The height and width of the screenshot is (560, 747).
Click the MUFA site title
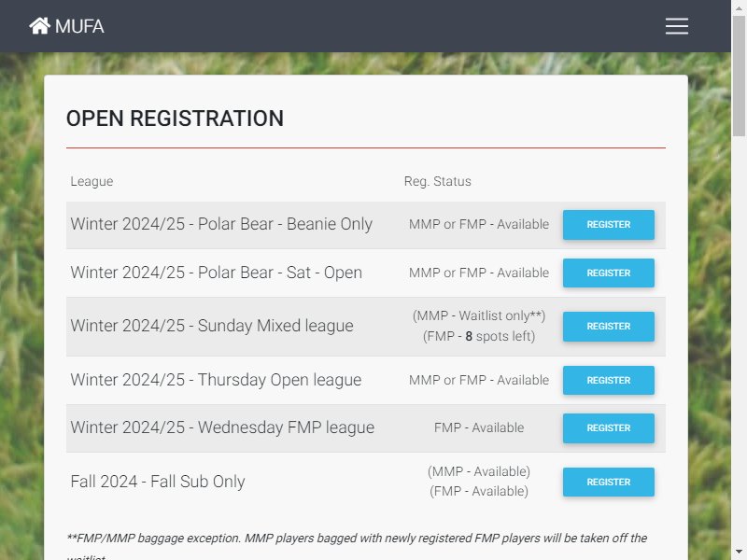tap(79, 26)
